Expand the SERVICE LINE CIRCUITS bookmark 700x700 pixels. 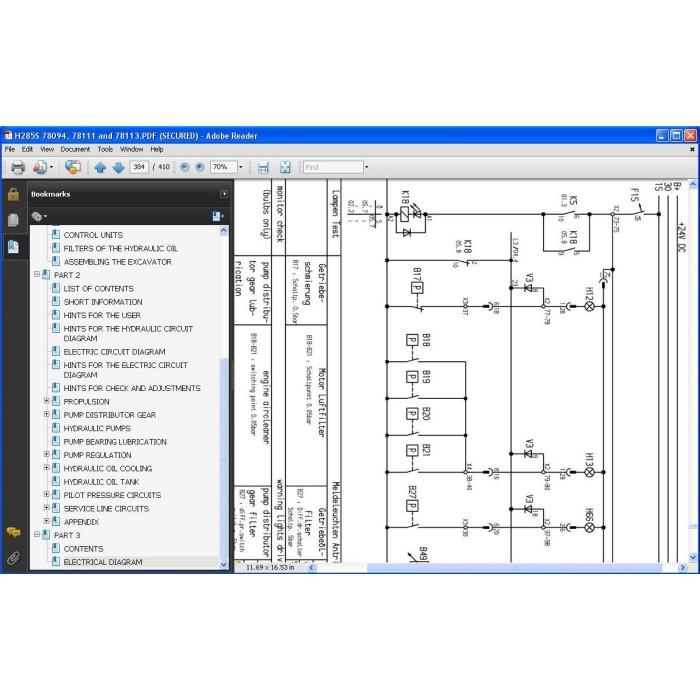46,508
